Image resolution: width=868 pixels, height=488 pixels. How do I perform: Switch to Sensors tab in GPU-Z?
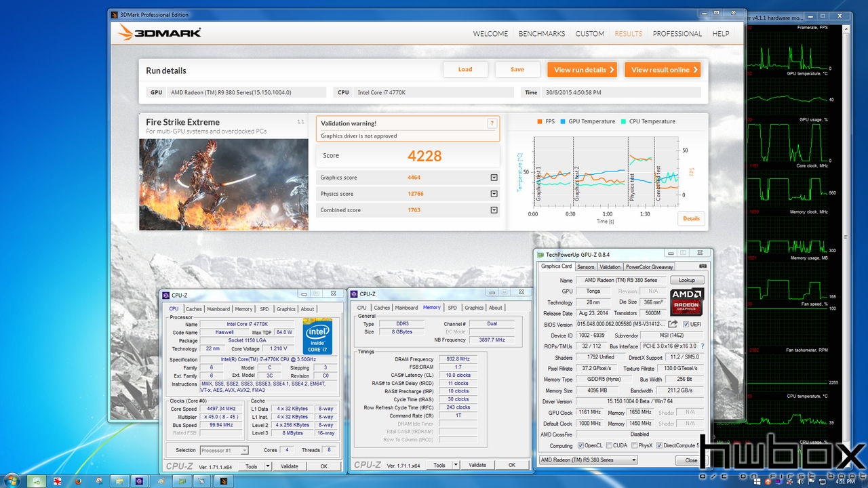pos(586,267)
